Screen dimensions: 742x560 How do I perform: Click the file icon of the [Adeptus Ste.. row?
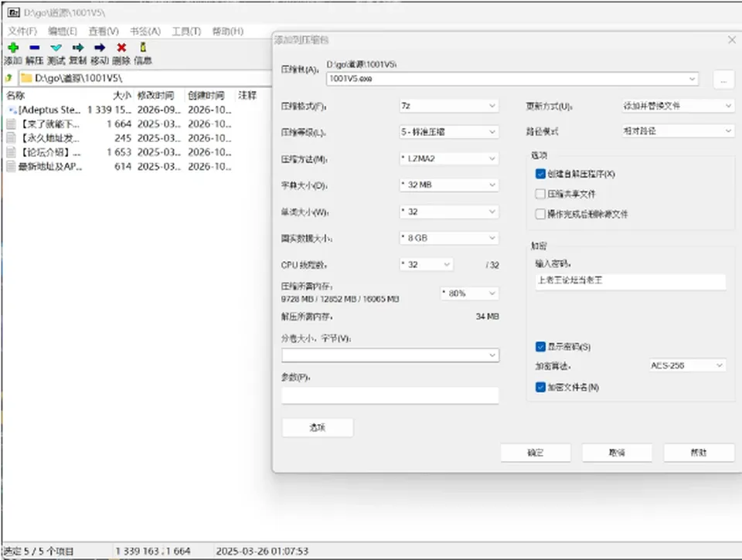coord(13,110)
